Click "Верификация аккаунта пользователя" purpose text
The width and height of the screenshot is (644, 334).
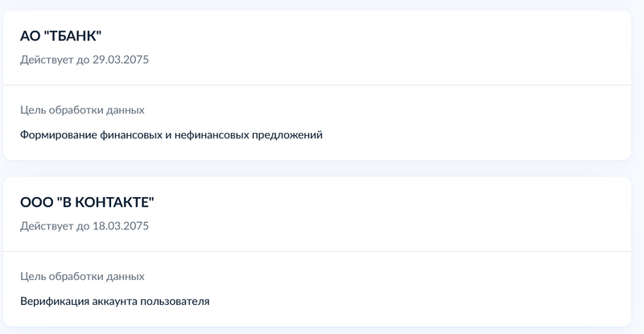click(x=115, y=301)
